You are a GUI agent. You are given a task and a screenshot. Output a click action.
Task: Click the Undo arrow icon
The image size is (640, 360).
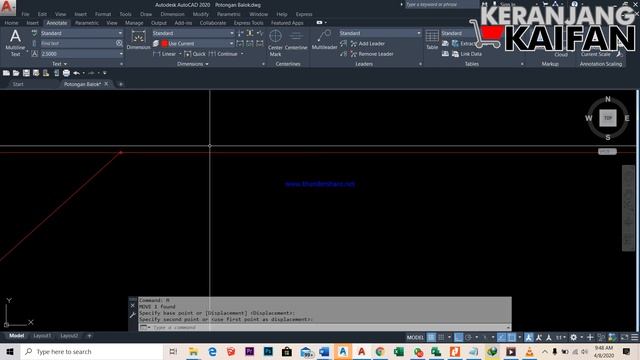76,73
